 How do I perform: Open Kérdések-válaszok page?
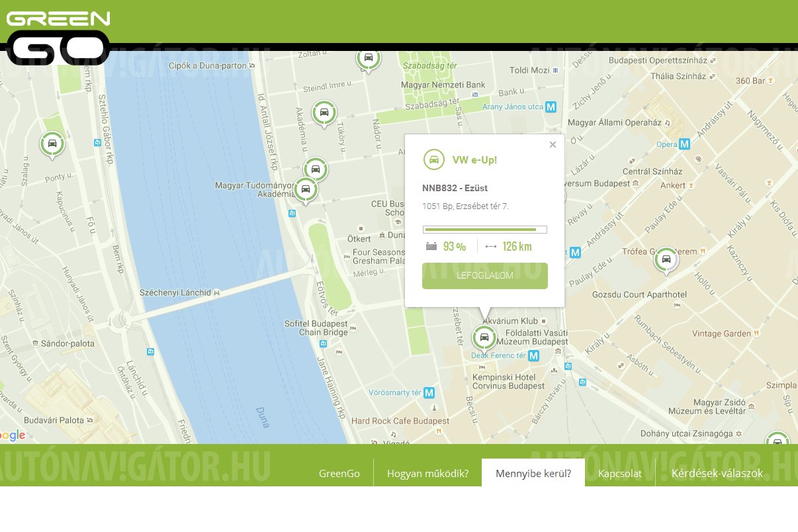click(x=717, y=473)
